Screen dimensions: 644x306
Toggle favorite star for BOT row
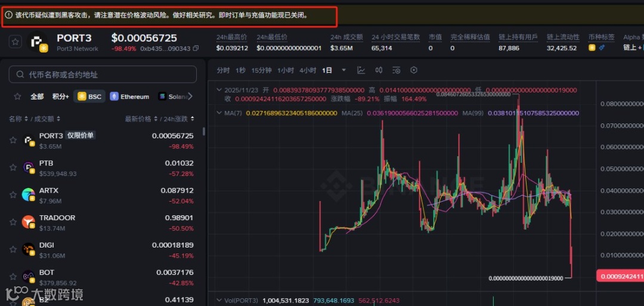point(13,276)
